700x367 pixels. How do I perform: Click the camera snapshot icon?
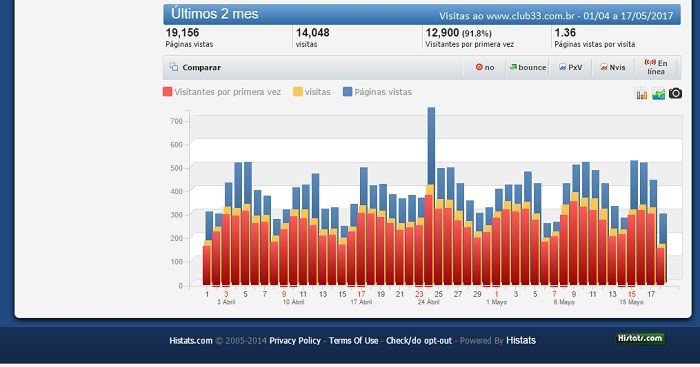(675, 93)
